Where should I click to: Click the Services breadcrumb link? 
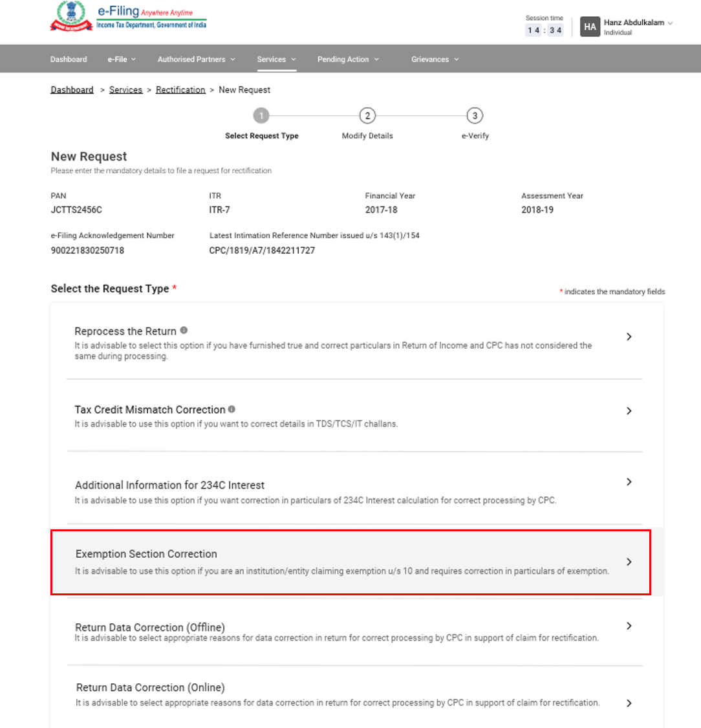tap(125, 90)
